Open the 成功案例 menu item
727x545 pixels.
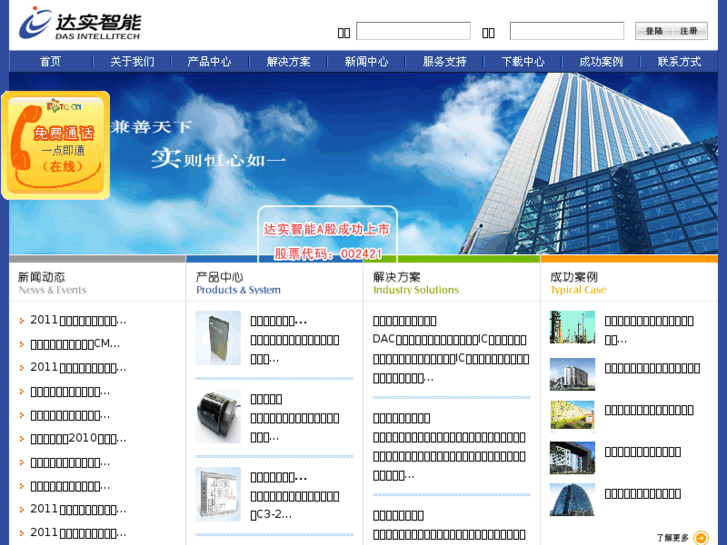coord(601,62)
